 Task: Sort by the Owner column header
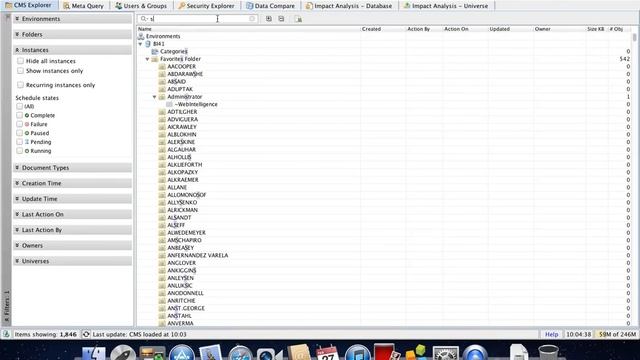559,29
